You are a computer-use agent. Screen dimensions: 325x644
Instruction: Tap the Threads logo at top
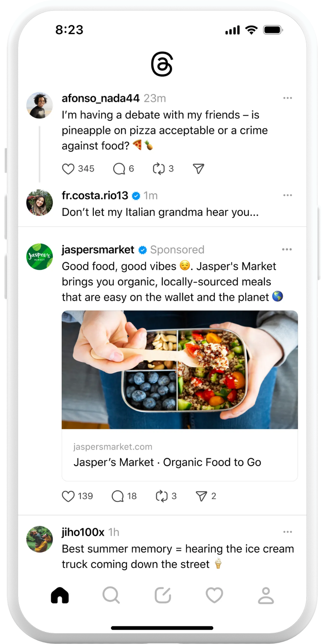click(x=162, y=64)
